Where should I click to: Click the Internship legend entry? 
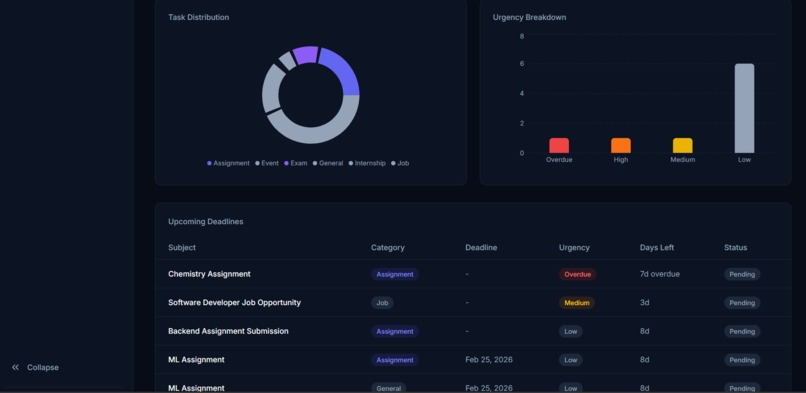click(367, 163)
